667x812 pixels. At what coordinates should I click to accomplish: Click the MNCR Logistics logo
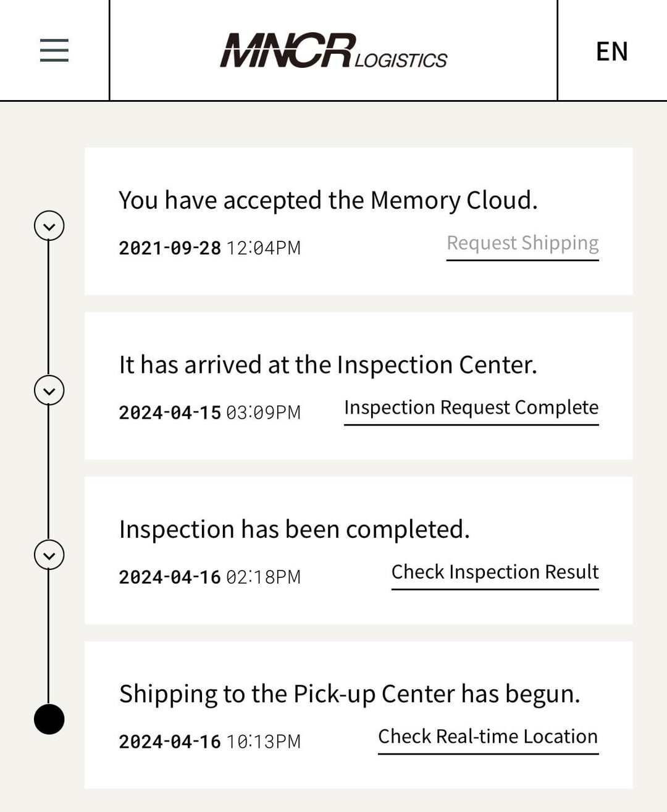coord(333,51)
